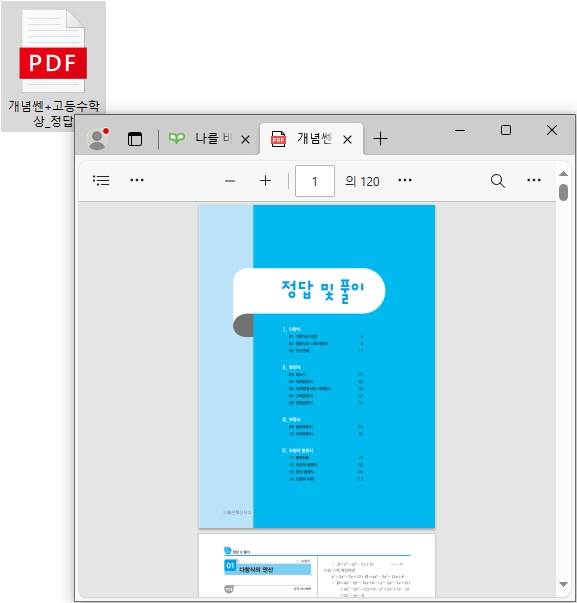Open the tab actions menu icon

(x=135, y=139)
